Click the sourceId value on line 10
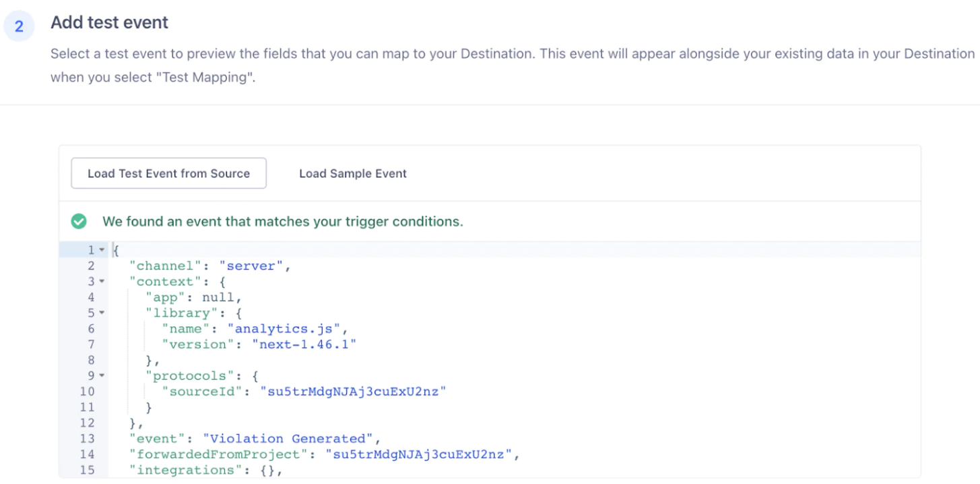 (x=354, y=392)
